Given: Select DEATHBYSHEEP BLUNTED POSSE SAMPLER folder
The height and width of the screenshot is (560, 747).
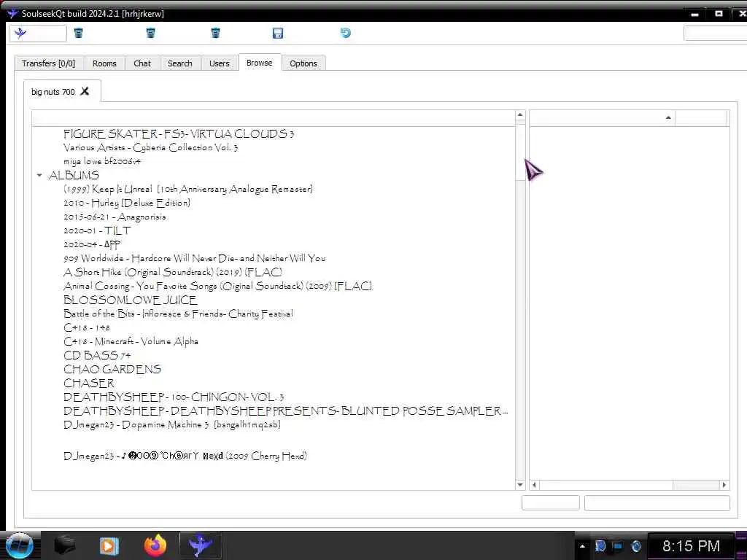Looking at the screenshot, I should click(286, 411).
